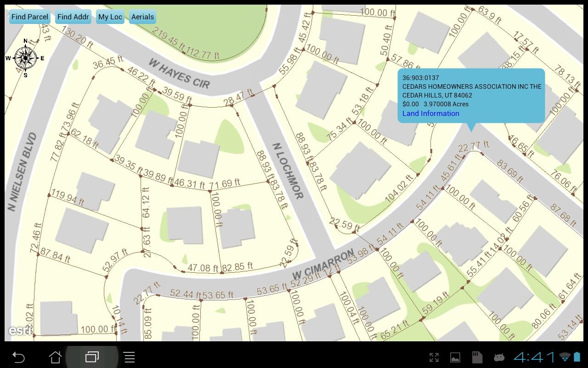
Task: Tap the fullscreen expand status icon
Action: click(x=434, y=357)
